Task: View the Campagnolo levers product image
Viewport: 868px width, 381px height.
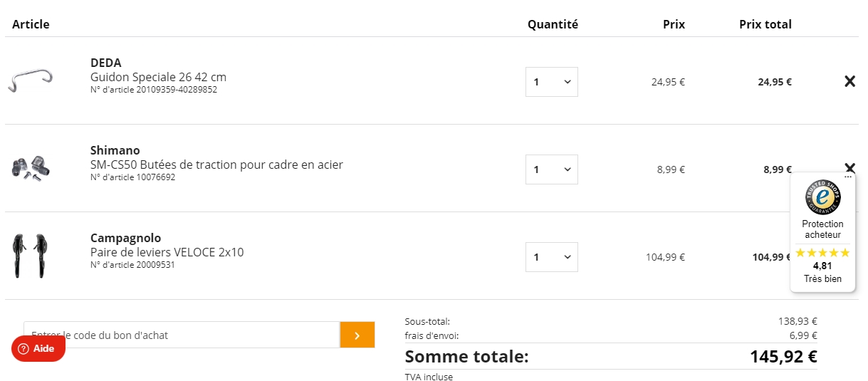Action: (x=29, y=255)
